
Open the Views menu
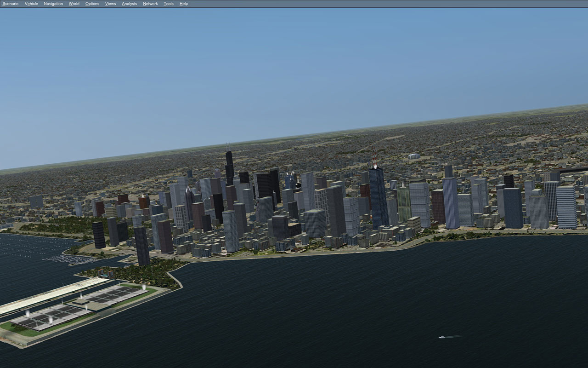(x=110, y=4)
